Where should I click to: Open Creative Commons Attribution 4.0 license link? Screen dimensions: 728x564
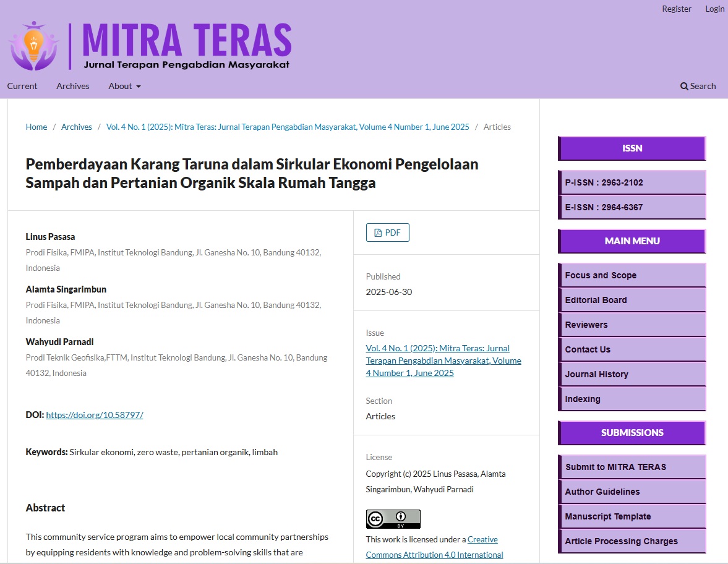coord(435,547)
